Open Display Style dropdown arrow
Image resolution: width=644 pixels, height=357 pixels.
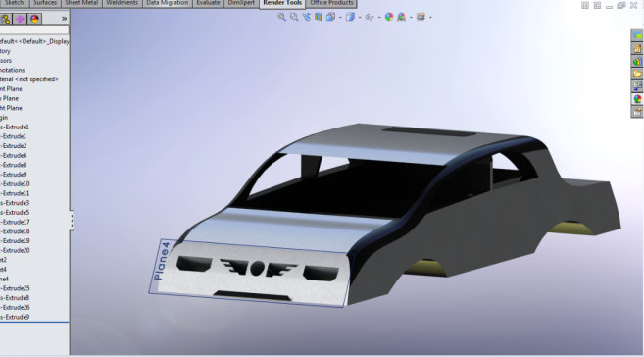[360, 18]
